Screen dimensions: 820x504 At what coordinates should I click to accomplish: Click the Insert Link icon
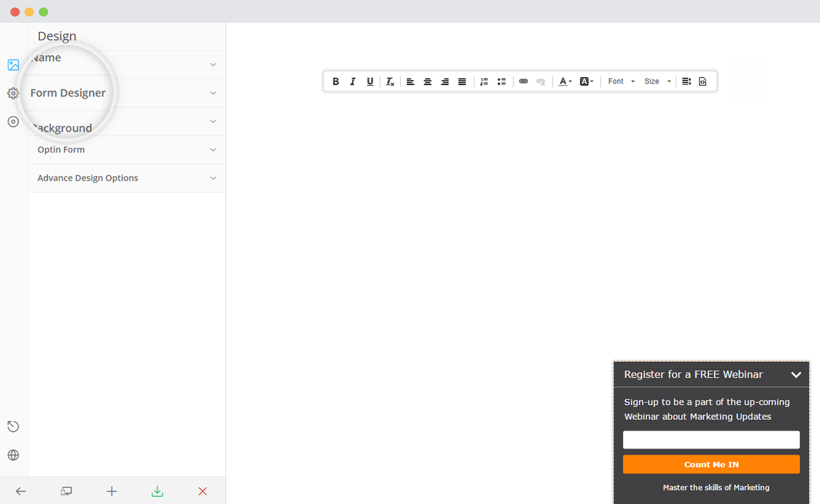[x=523, y=81]
